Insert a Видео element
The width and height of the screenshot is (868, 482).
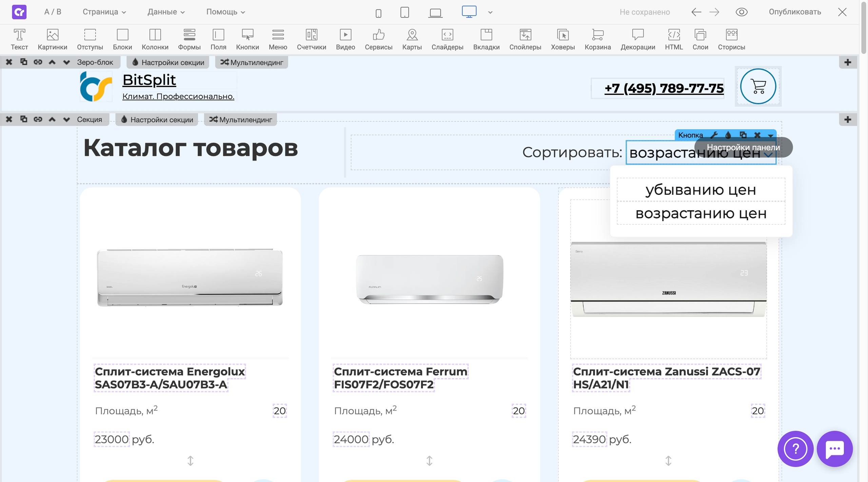tap(346, 39)
